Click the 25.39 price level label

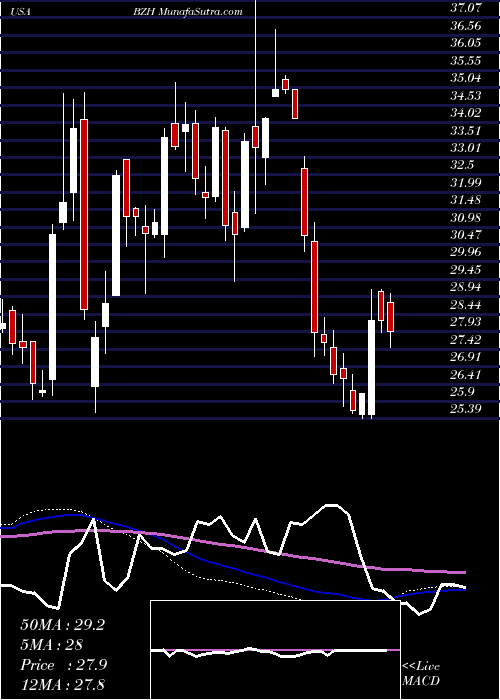click(467, 409)
